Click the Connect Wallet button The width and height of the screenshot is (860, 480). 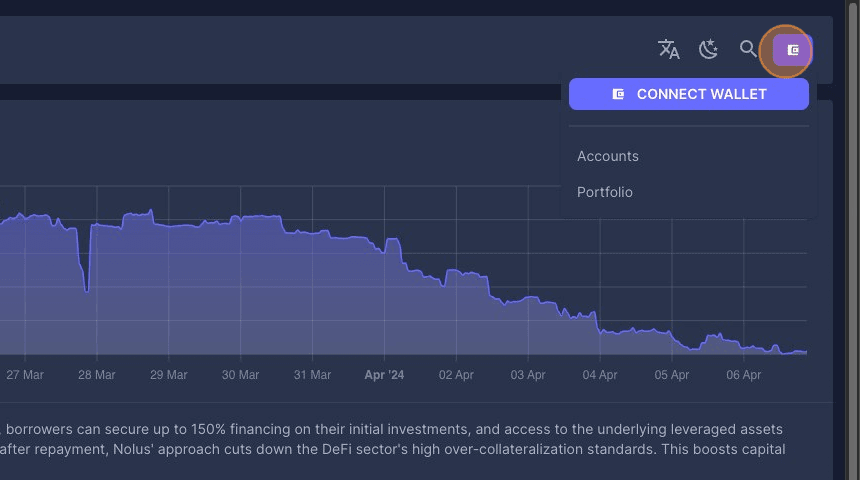tap(689, 94)
